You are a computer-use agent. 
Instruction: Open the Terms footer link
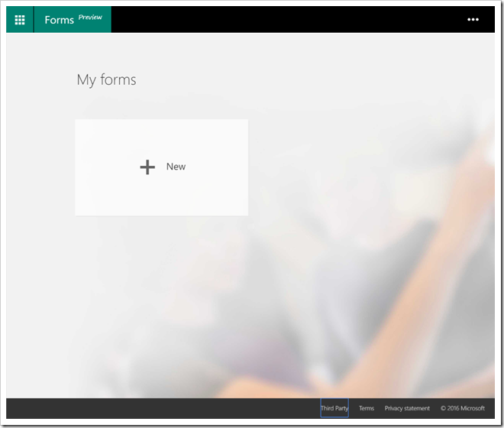[367, 408]
